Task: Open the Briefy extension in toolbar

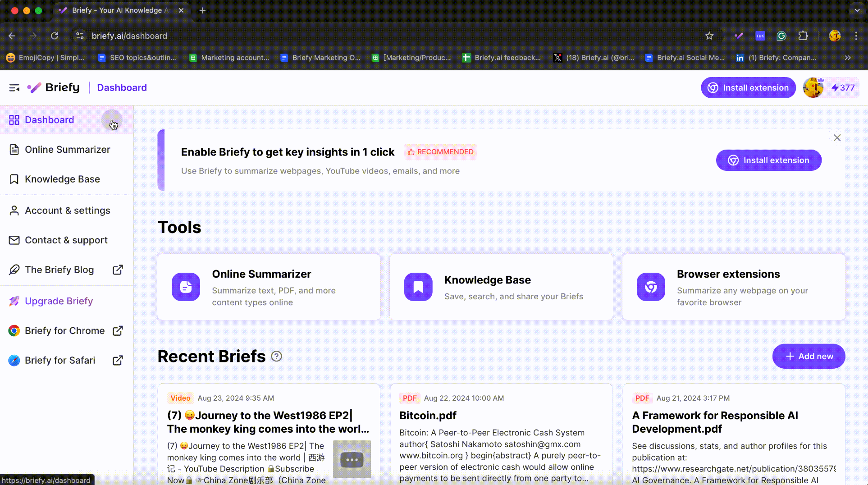Action: pos(739,36)
